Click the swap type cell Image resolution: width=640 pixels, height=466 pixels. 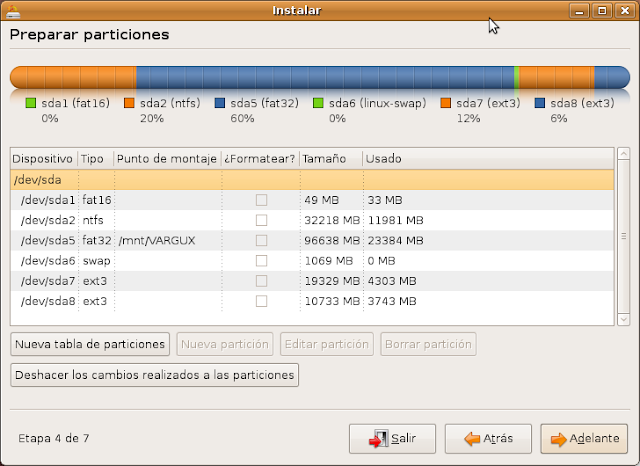click(96, 261)
